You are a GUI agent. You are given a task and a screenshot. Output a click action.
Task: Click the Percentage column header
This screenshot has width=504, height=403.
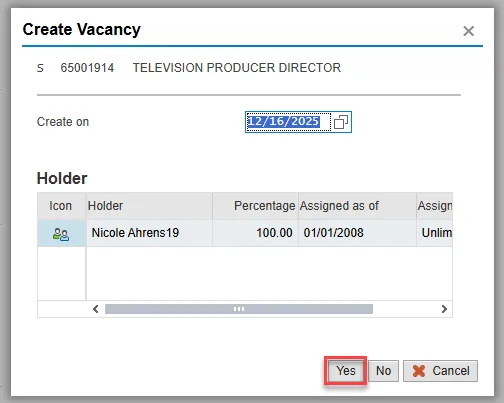pos(255,206)
